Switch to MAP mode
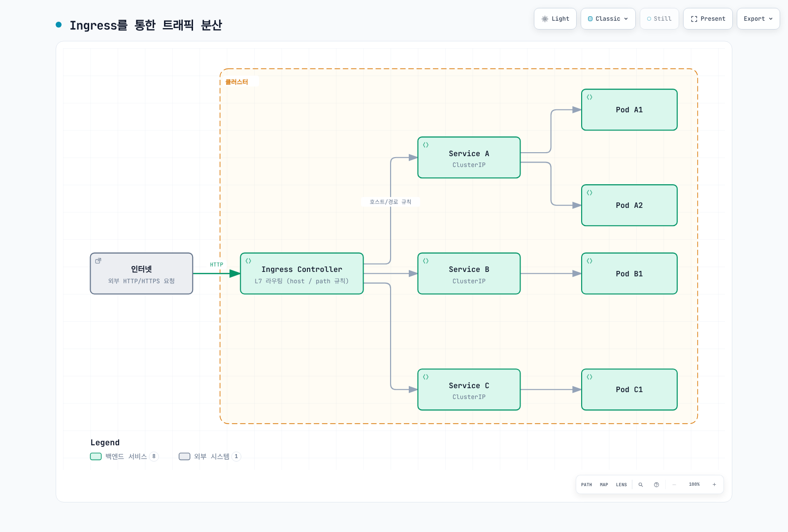This screenshot has height=532, width=788. pos(604,485)
